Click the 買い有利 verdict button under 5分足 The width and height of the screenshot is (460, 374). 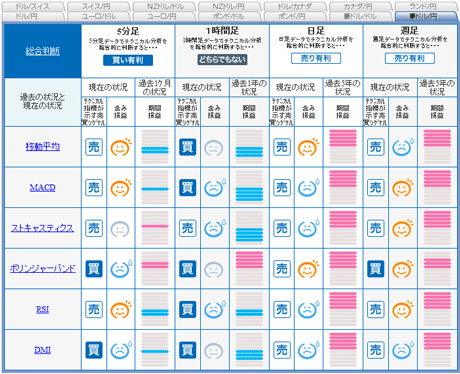(128, 60)
